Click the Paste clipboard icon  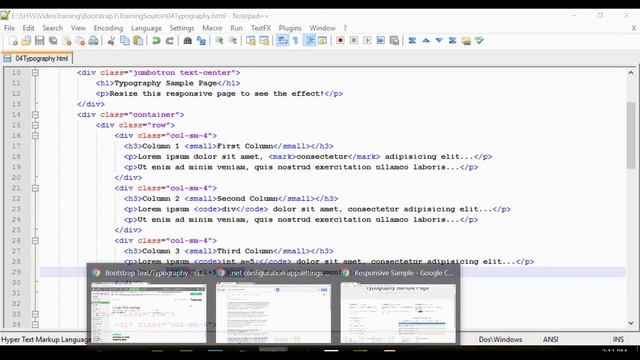(138, 41)
